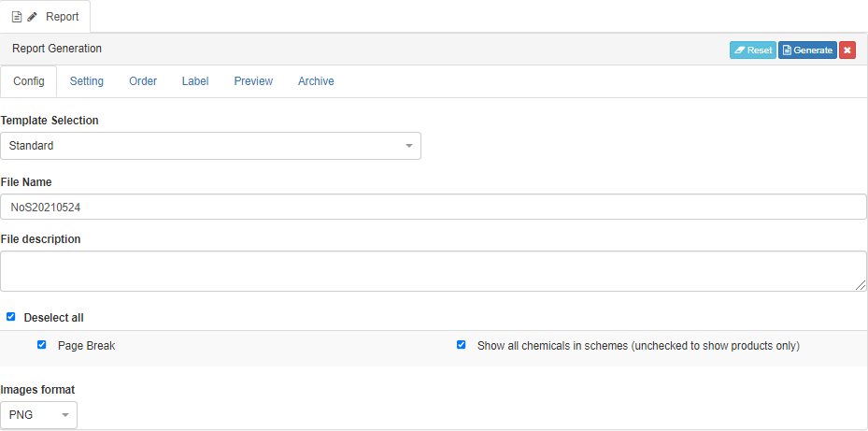Screen dimensions: 868x431
Task: Open the Label tab
Action: [195, 81]
